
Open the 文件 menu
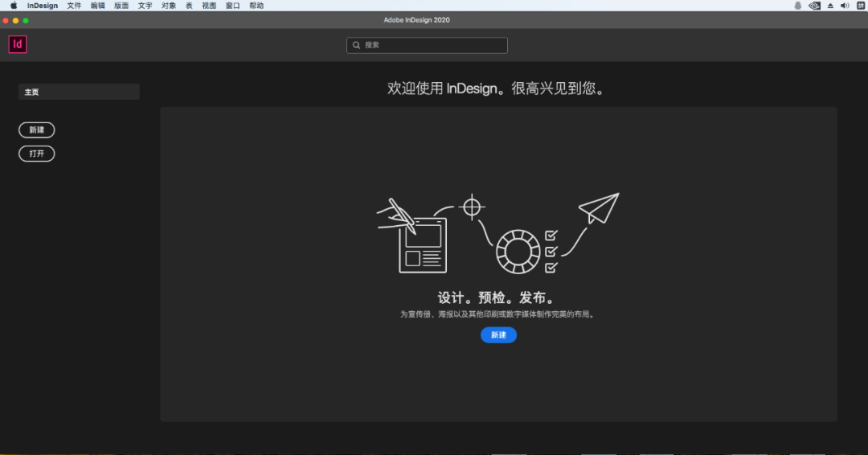coord(74,6)
